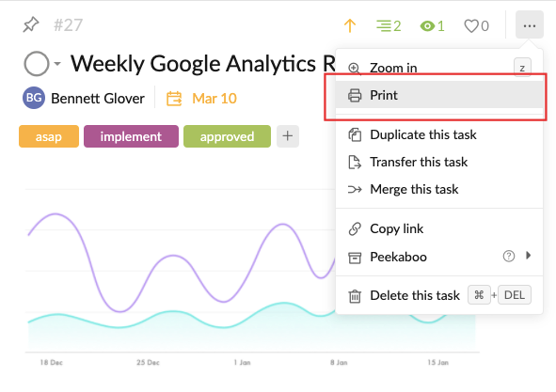Click the green approved tag

point(227,136)
